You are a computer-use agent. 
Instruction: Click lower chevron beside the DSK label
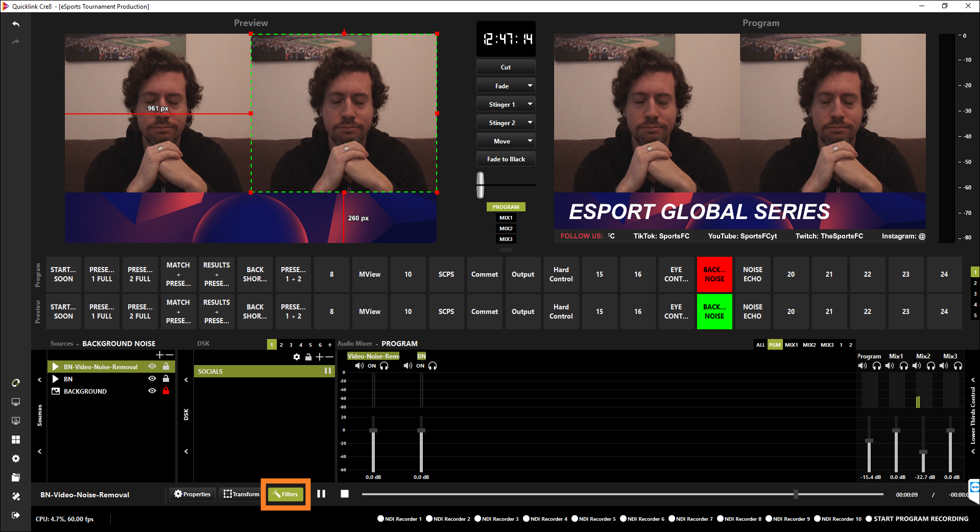pos(186,451)
